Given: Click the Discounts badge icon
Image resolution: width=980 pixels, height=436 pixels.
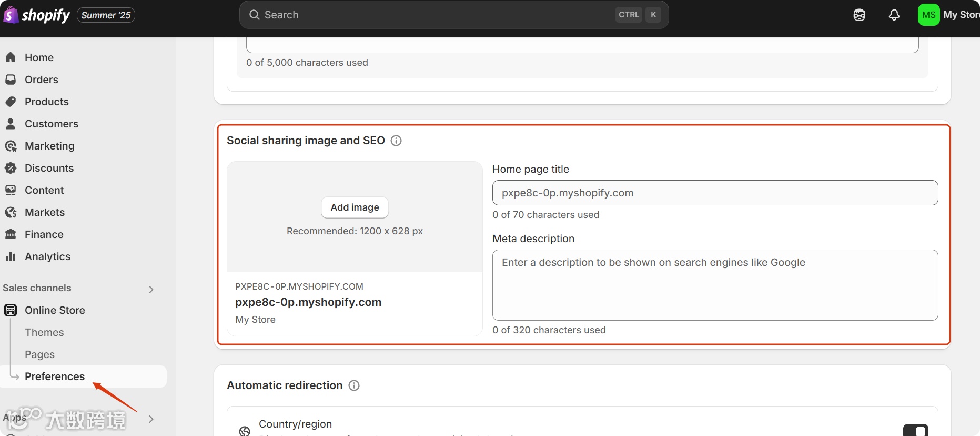Looking at the screenshot, I should pos(11,168).
